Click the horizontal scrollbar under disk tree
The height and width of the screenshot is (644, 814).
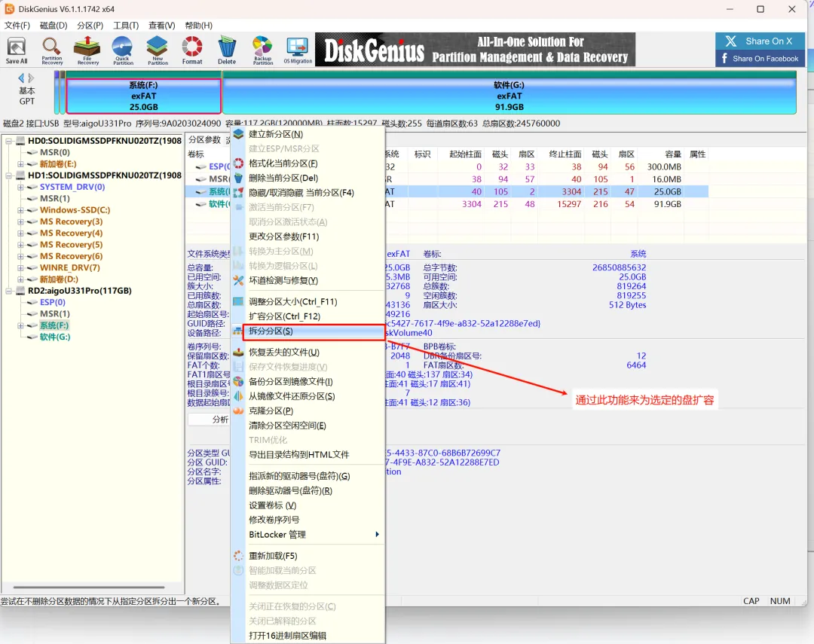89,588
